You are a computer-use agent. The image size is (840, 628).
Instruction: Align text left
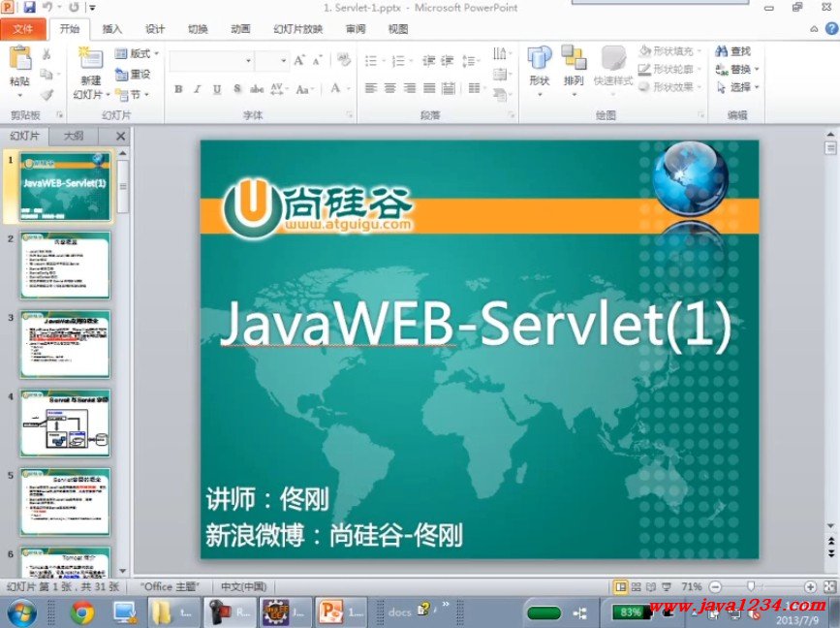(371, 88)
